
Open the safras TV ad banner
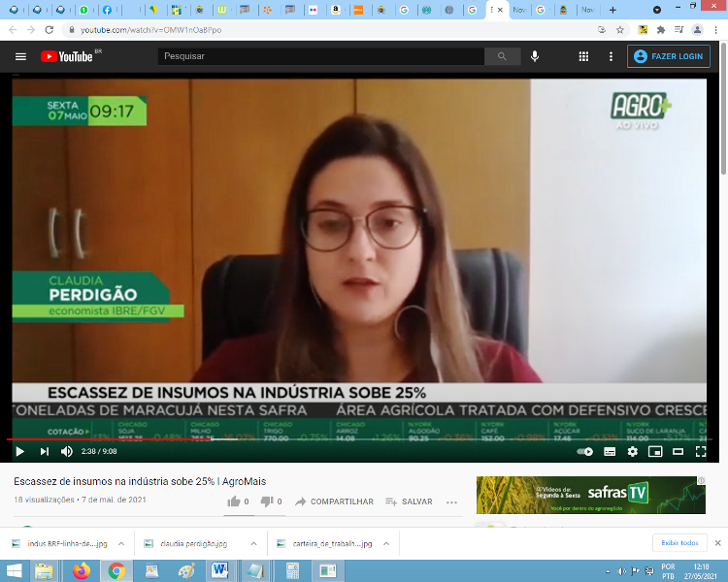click(590, 495)
